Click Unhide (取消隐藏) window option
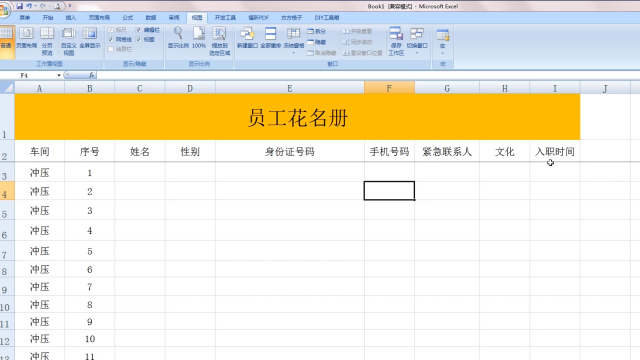This screenshot has width=640, height=360. pyautogui.click(x=322, y=53)
